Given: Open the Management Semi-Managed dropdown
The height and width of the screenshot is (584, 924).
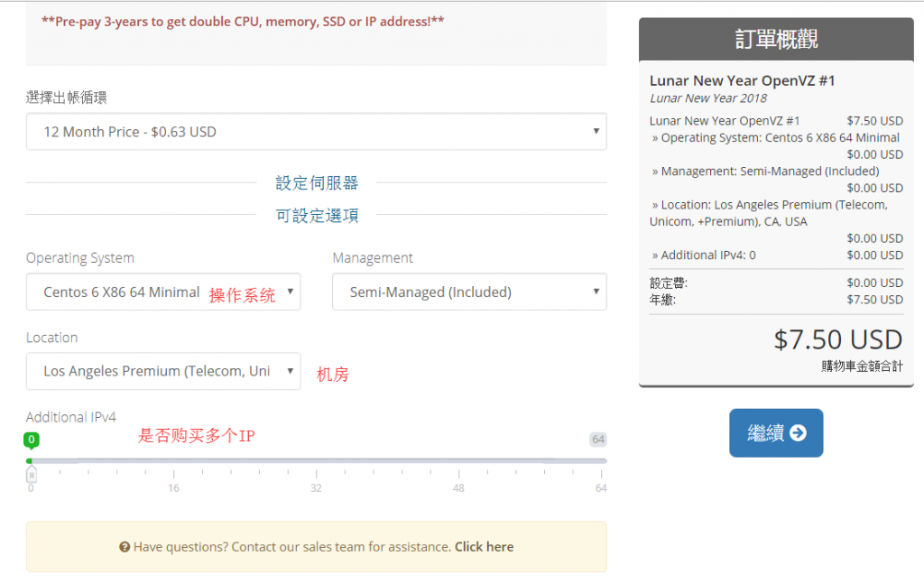Looking at the screenshot, I should [x=469, y=292].
